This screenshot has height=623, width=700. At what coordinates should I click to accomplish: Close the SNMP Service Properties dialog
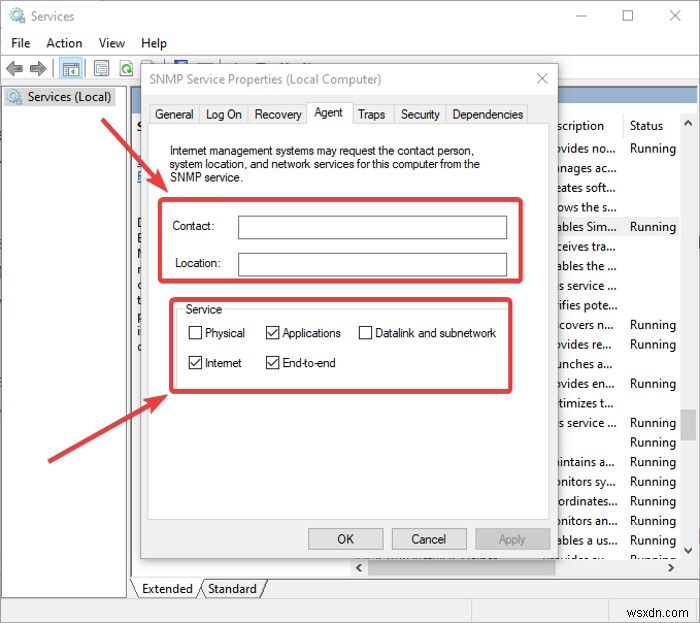click(x=542, y=79)
